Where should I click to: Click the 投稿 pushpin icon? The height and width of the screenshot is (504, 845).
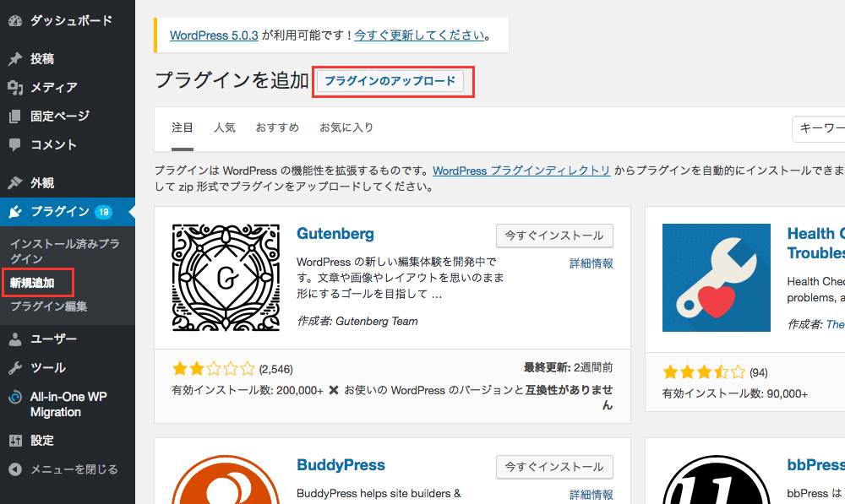[15, 59]
